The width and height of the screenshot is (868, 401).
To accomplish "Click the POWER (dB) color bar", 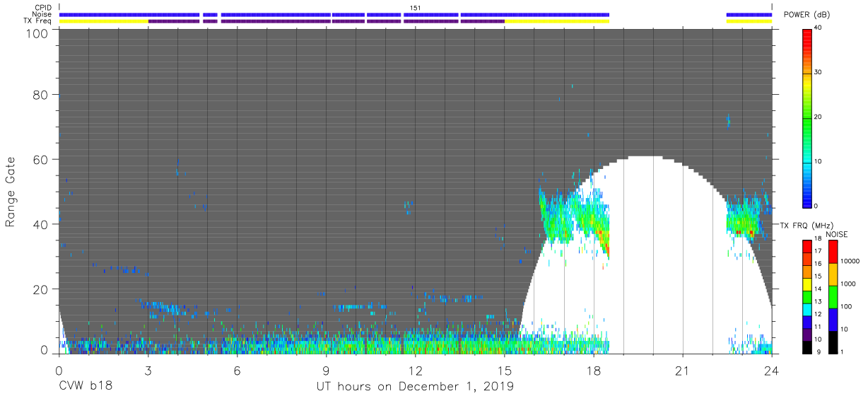I will pos(808,117).
